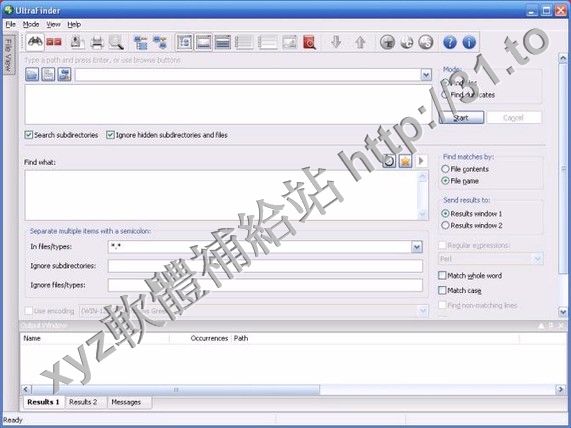The image size is (571, 428).
Task: Click the Ignore subdirectories input field
Action: (265, 266)
